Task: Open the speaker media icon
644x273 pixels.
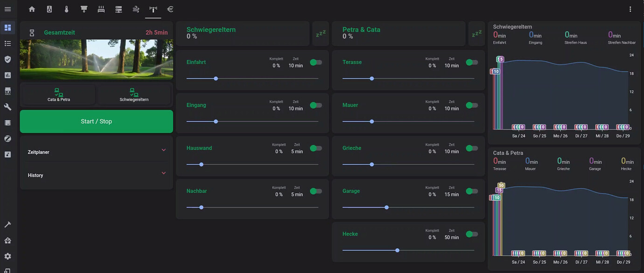Action: [x=49, y=9]
